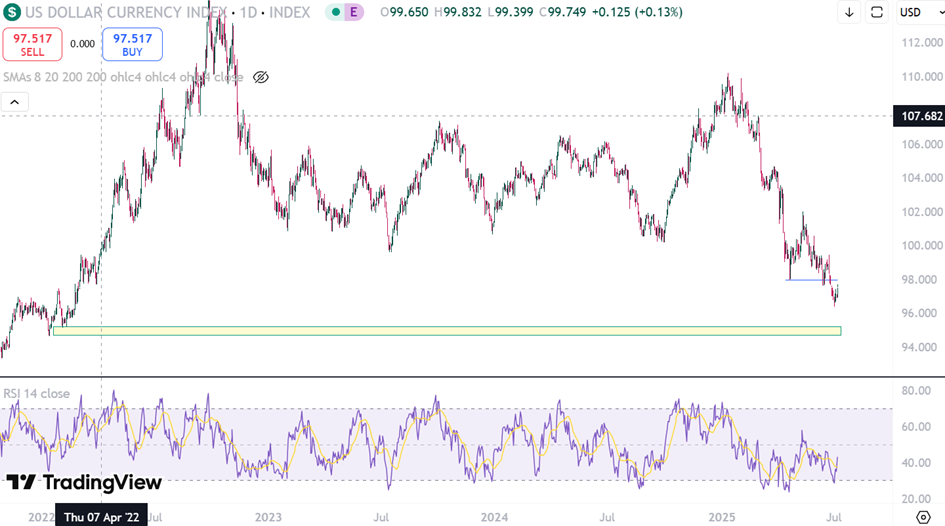This screenshot has width=945, height=526.
Task: Click the 94.000 price axis label
Action: click(x=919, y=347)
